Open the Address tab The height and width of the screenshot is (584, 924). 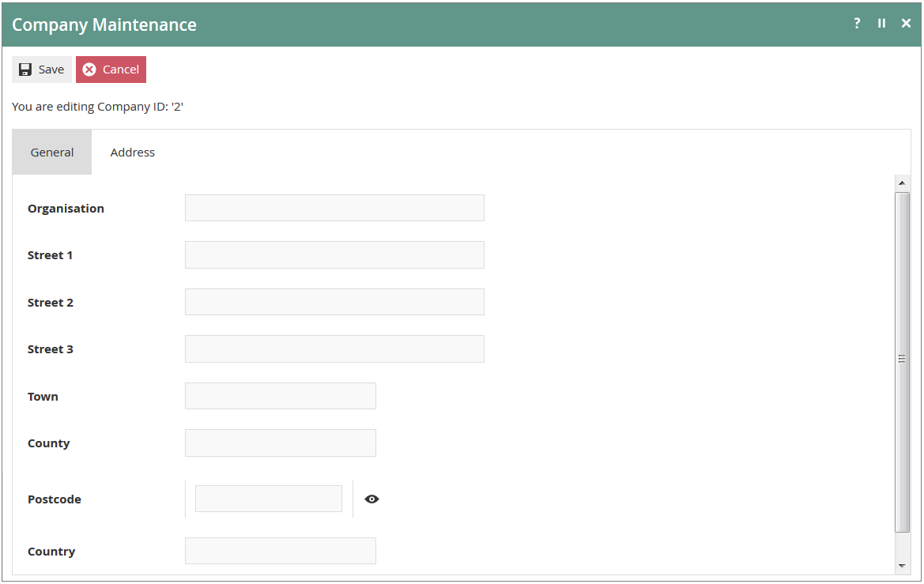coord(133,152)
